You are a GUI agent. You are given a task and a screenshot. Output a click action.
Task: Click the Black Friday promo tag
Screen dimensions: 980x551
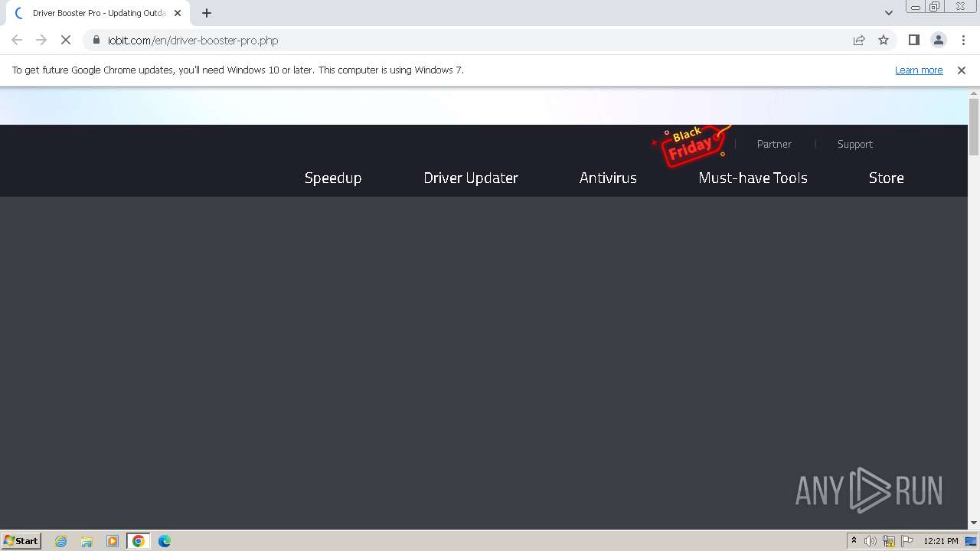(691, 145)
